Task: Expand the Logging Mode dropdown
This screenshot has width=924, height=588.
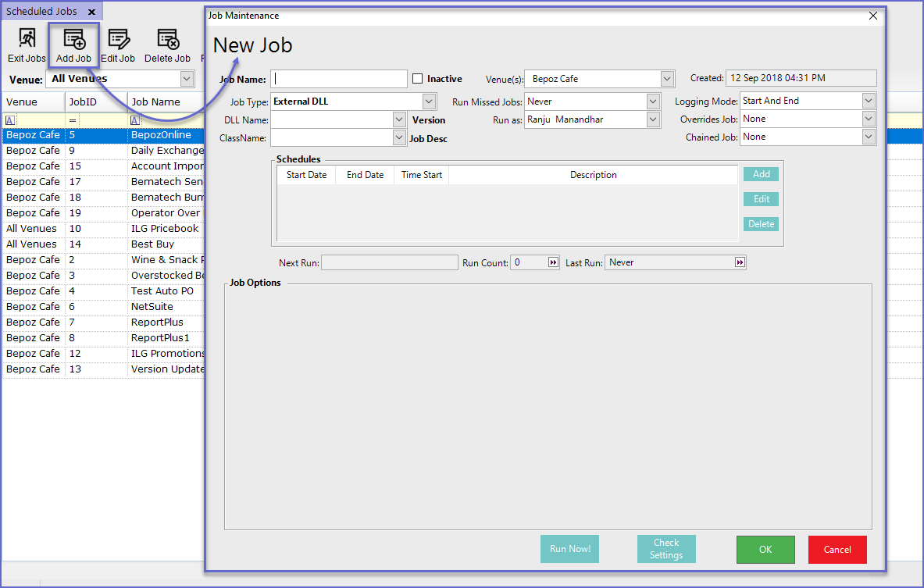Action: [869, 101]
